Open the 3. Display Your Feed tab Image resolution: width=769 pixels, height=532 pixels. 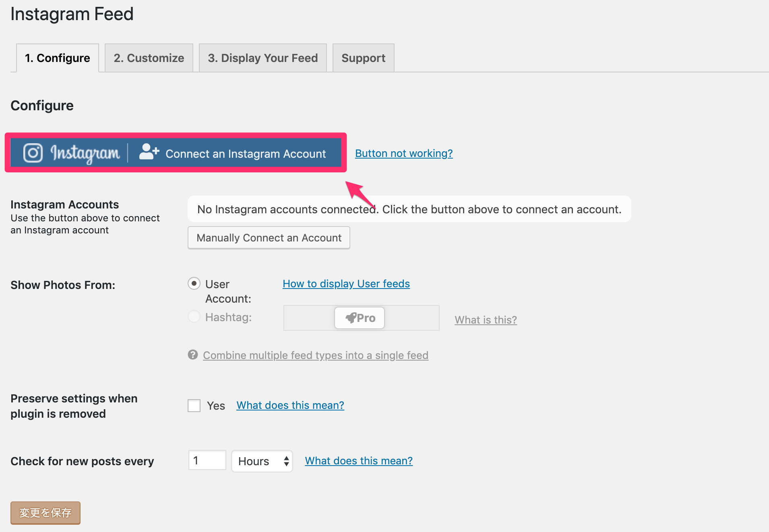[x=263, y=58]
